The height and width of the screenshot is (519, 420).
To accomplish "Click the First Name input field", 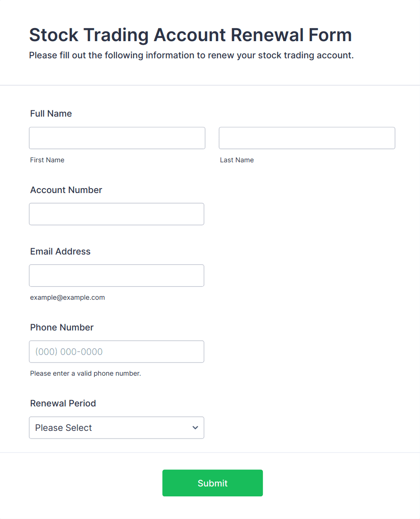I will (117, 138).
